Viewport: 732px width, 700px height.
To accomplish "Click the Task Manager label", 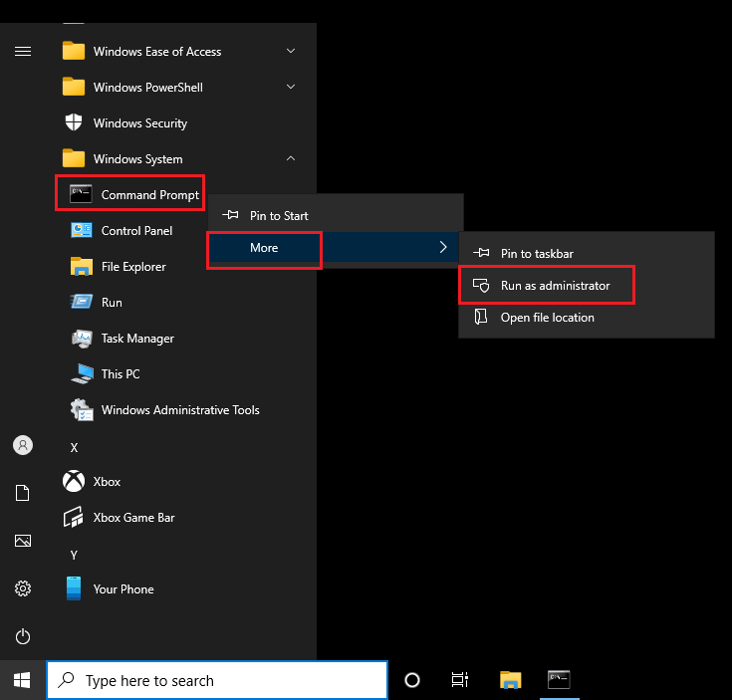I will click(x=137, y=339).
